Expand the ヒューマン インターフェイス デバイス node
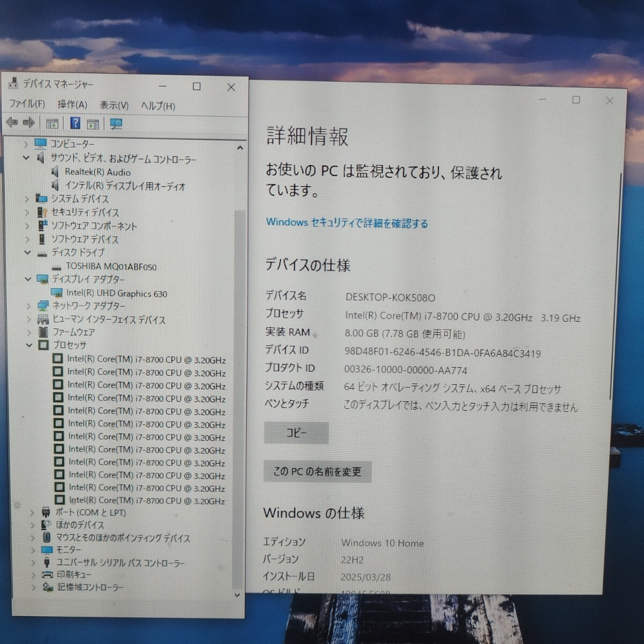Screen dimensions: 644x644 28,319
